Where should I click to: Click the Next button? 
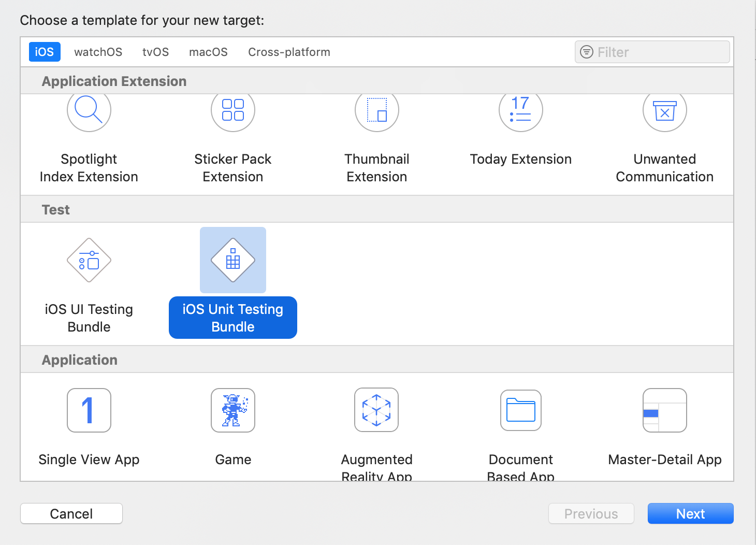tap(690, 513)
